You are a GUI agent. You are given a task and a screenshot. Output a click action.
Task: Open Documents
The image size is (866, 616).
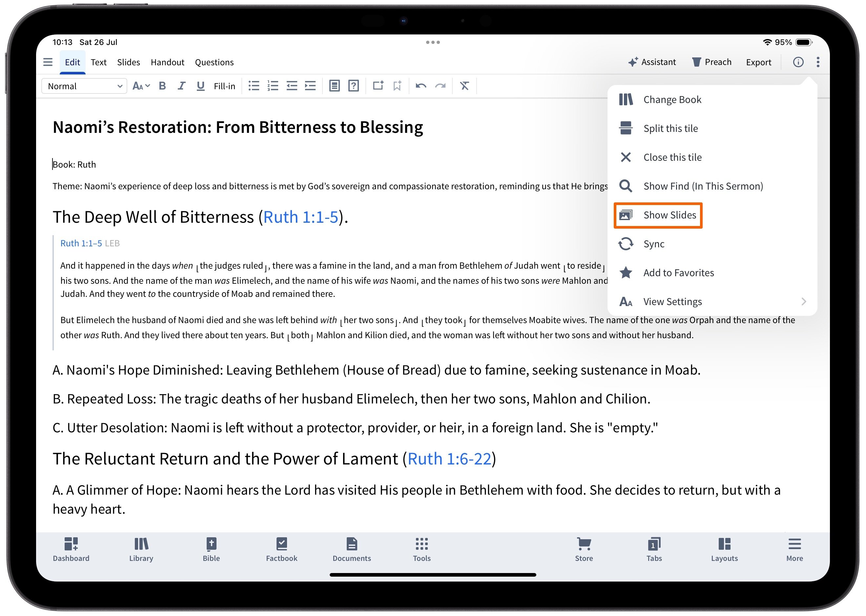352,549
